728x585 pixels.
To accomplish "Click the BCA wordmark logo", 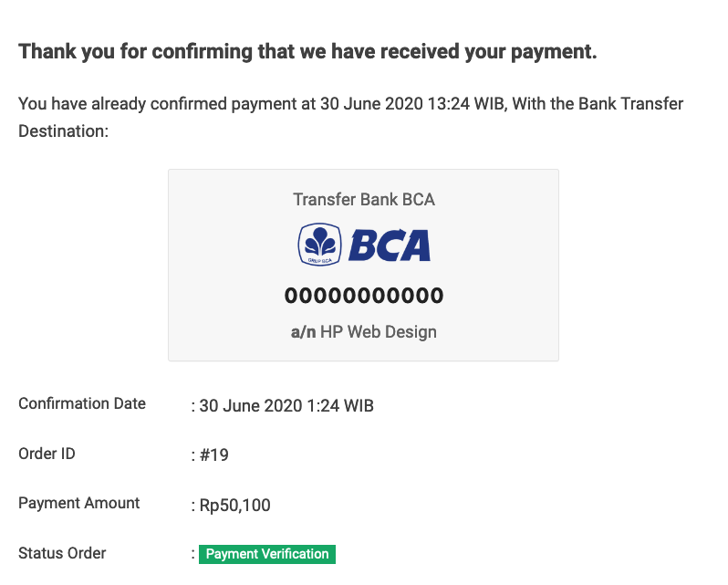I will [x=390, y=245].
